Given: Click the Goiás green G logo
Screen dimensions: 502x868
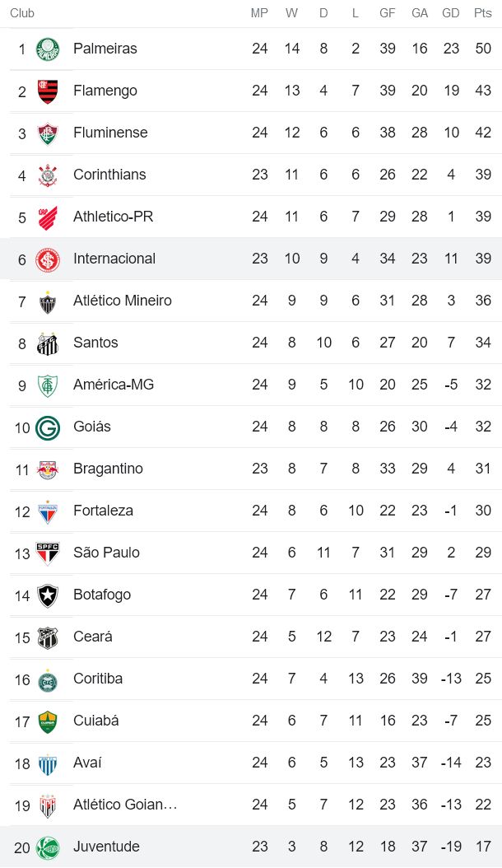Looking at the screenshot, I should tap(48, 427).
